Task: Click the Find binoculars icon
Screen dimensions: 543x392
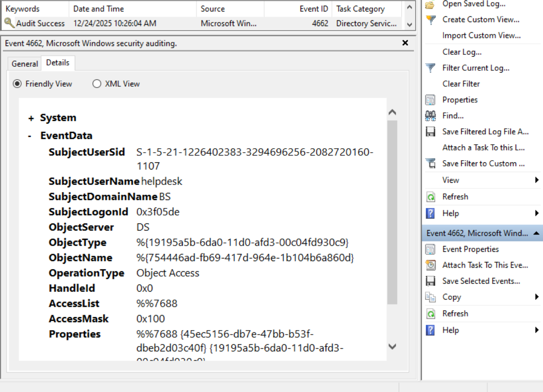Action: point(430,116)
